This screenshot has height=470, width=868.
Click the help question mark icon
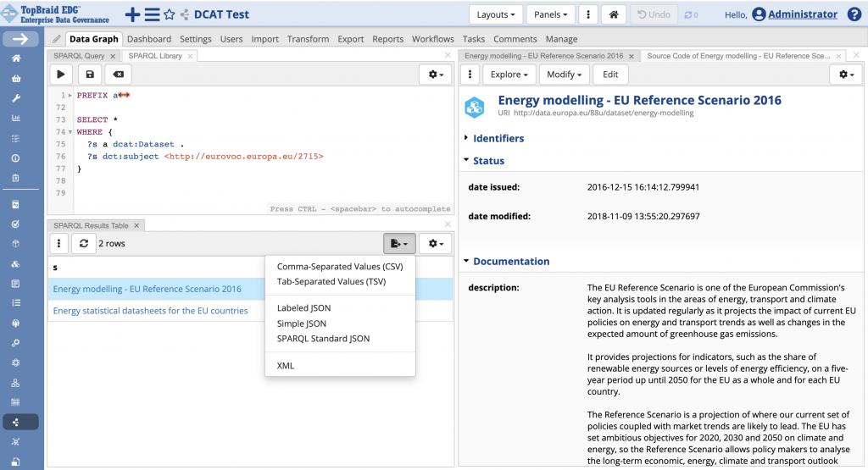(854, 14)
